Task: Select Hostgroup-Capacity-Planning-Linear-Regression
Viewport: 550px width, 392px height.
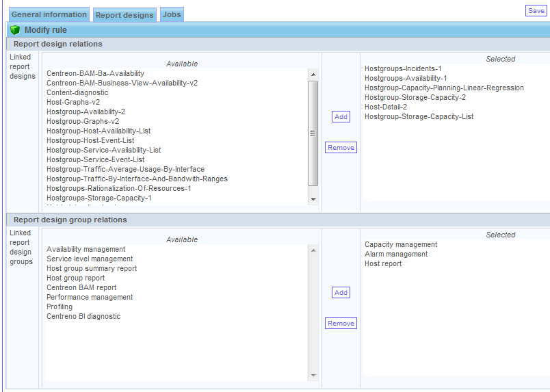Action: (444, 88)
